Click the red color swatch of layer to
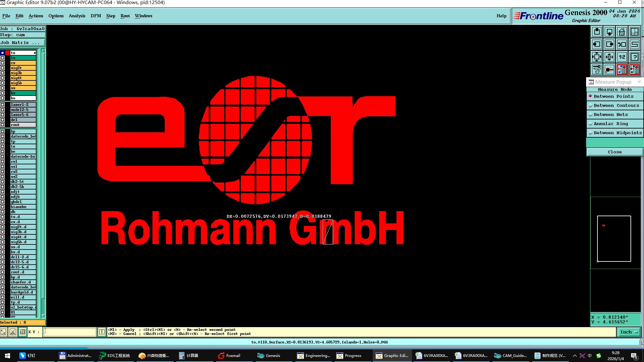This screenshot has height=362, width=644. [8, 53]
